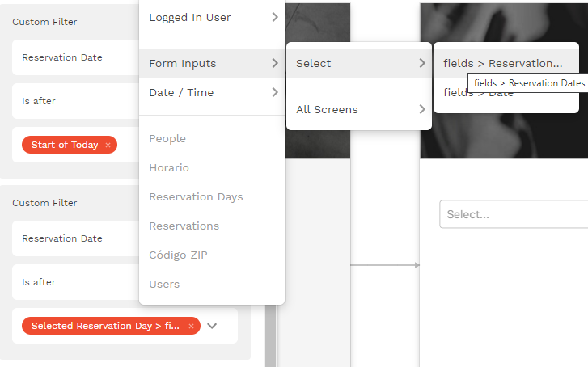This screenshot has height=367, width=588.
Task: Remove the Start of Today chip
Action: pos(108,145)
